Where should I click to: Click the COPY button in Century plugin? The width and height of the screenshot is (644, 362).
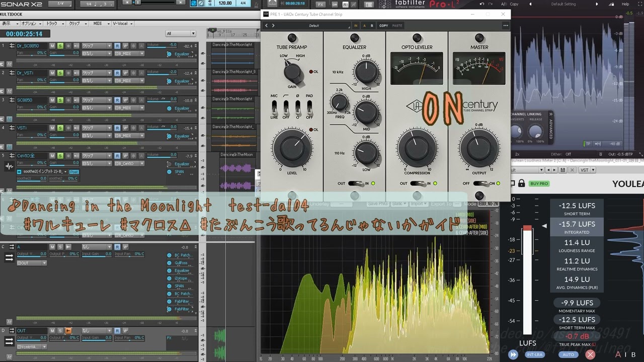point(384,25)
